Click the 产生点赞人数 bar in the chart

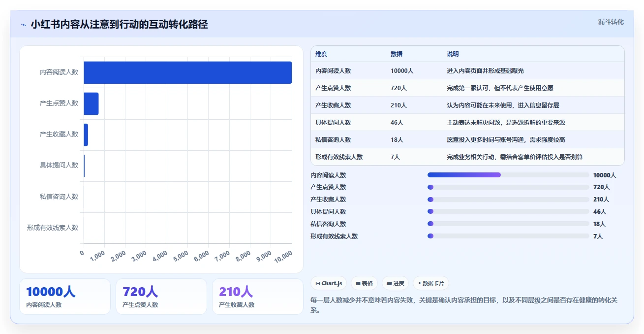91,103
